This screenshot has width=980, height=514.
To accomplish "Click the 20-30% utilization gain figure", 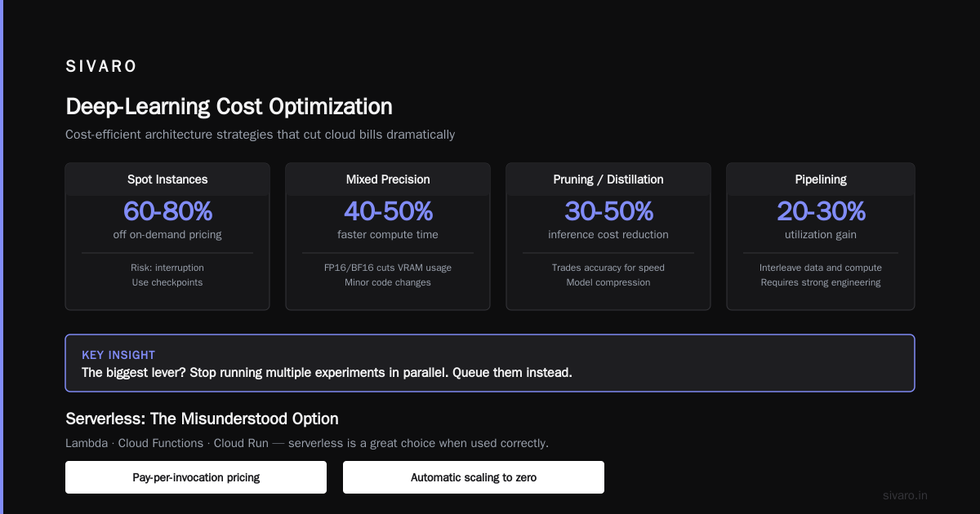I will (x=821, y=211).
